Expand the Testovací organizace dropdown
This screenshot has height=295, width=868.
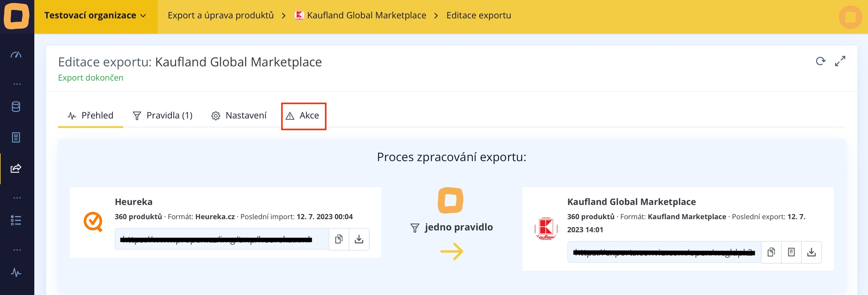pyautogui.click(x=95, y=15)
